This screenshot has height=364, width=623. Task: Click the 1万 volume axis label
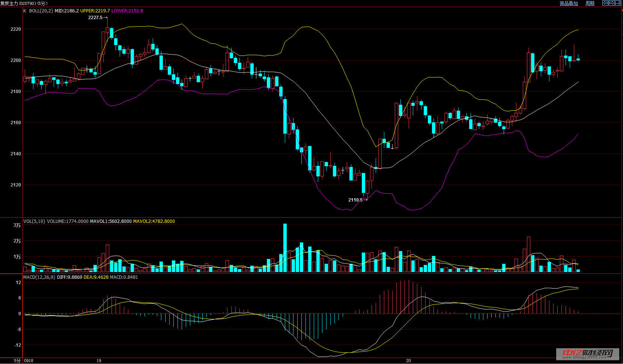tap(17, 257)
